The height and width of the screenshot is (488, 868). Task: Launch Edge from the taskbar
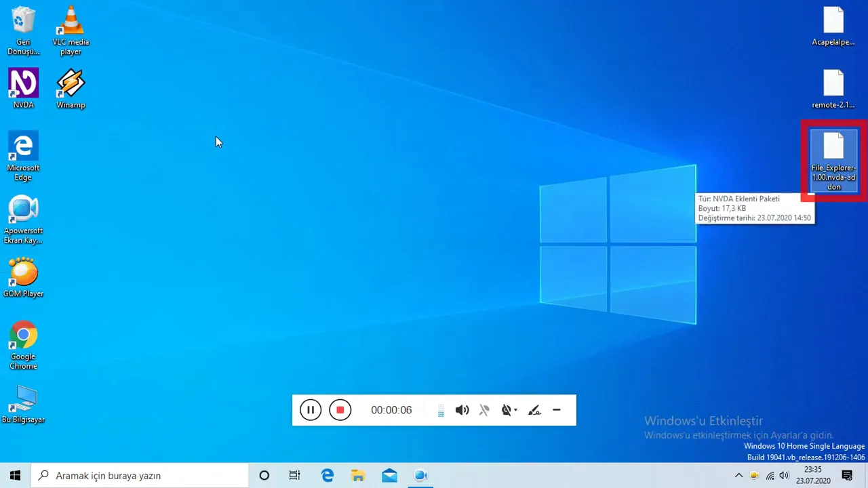pos(328,475)
